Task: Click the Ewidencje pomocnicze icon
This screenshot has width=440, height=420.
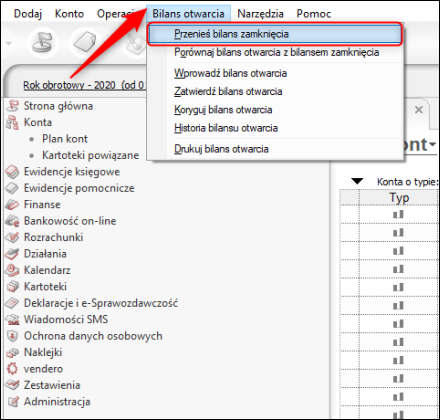Action: (x=13, y=188)
